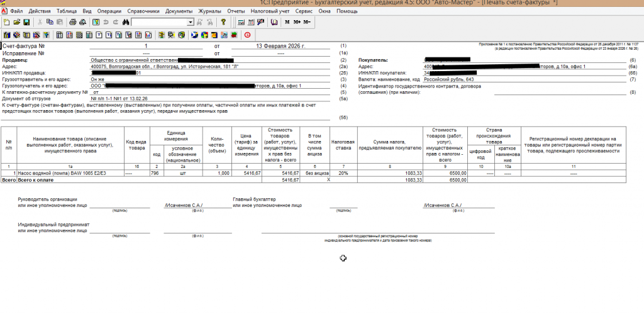
Task: Select the invoice date 13 Февраля 2026 г.
Action: pos(281,46)
